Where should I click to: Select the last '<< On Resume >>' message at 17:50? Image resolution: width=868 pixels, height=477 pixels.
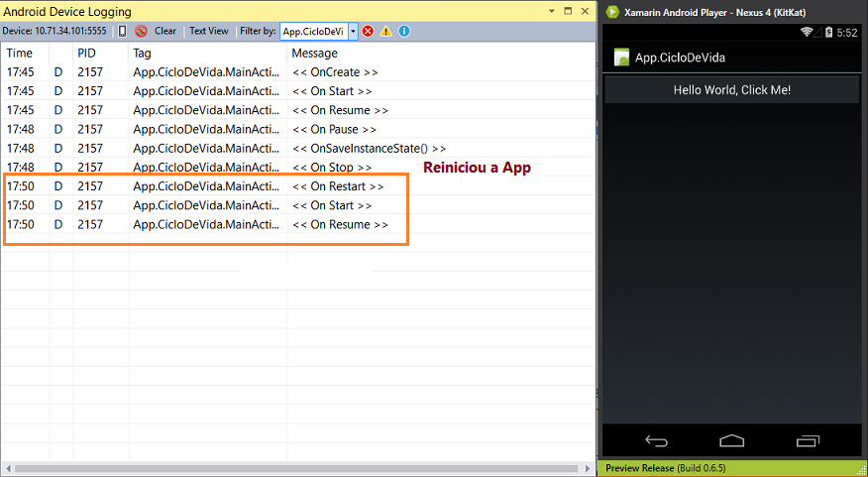(340, 224)
